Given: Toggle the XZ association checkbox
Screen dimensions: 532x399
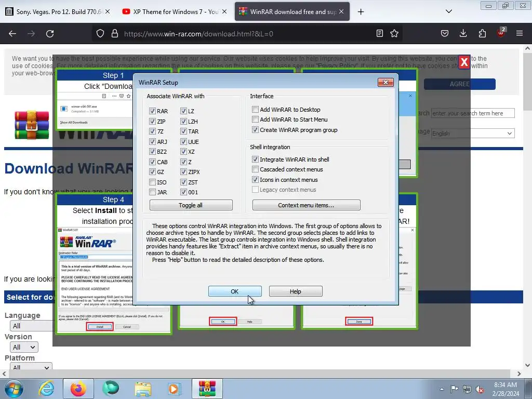Looking at the screenshot, I should click(183, 152).
